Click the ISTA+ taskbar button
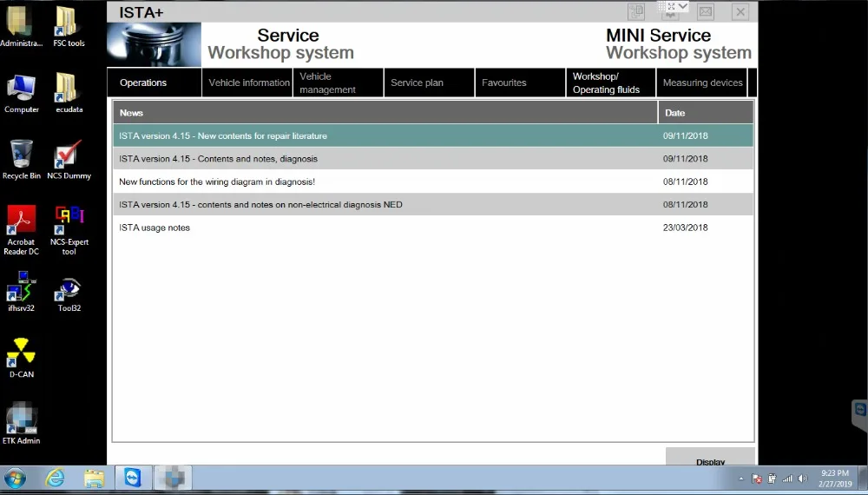Image resolution: width=868 pixels, height=495 pixels. coord(173,478)
